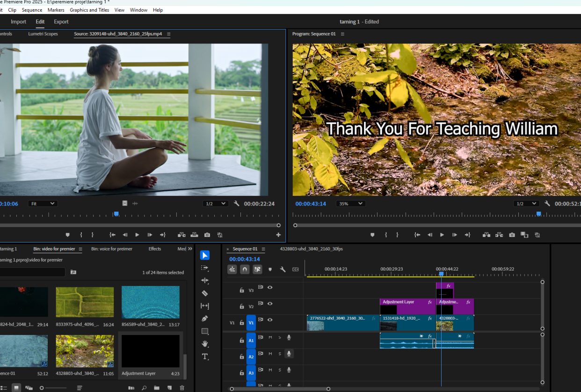Click Overwrite button in Source monitor

click(x=194, y=235)
